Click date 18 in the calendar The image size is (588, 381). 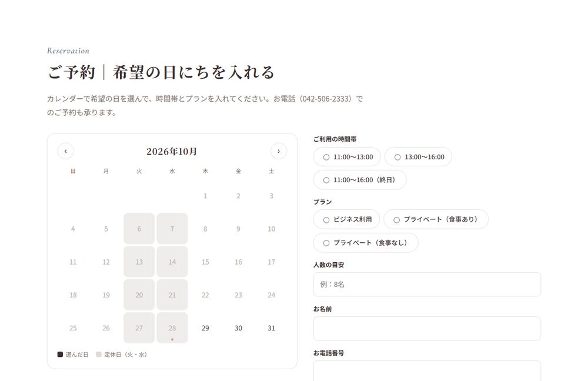73,295
